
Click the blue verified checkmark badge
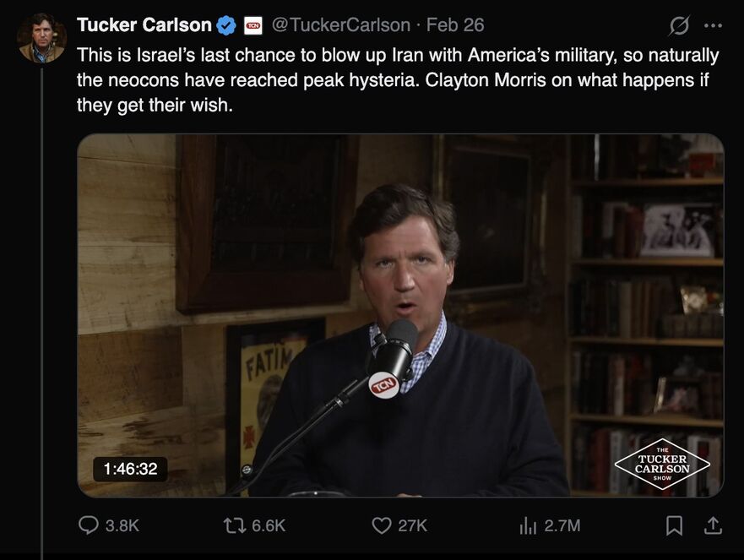click(x=226, y=25)
